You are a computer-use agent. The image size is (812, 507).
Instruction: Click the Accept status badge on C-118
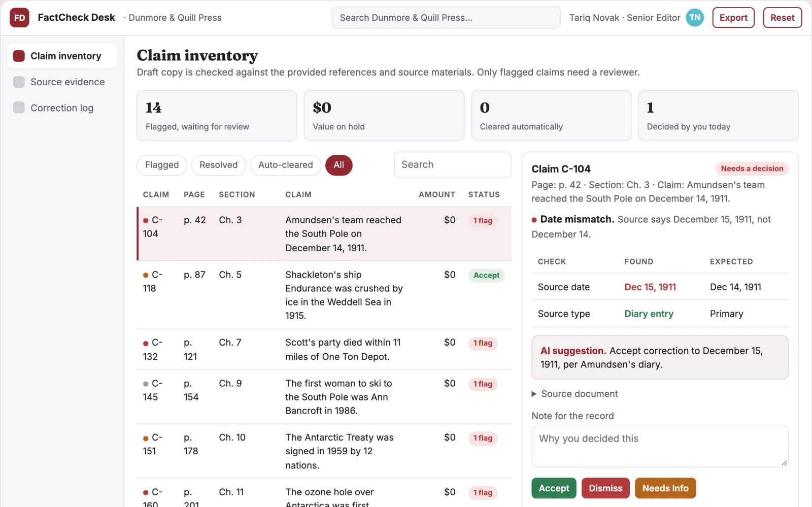(x=486, y=276)
